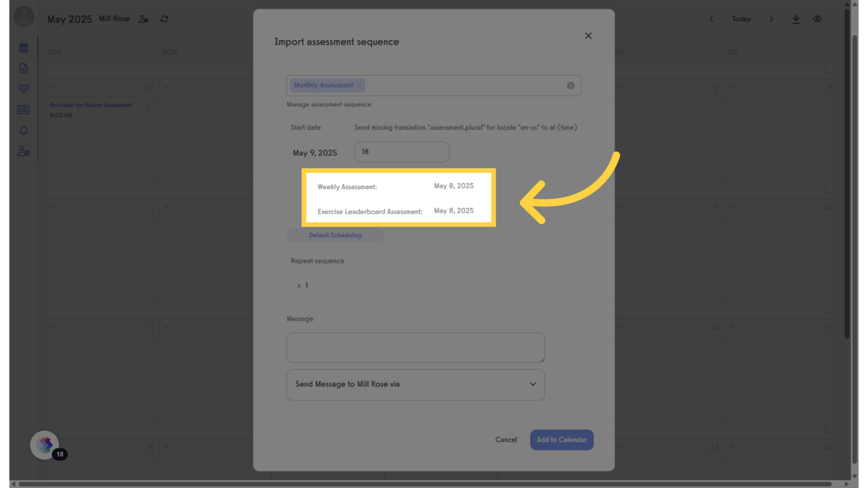Clear the assessment selection field

click(570, 85)
